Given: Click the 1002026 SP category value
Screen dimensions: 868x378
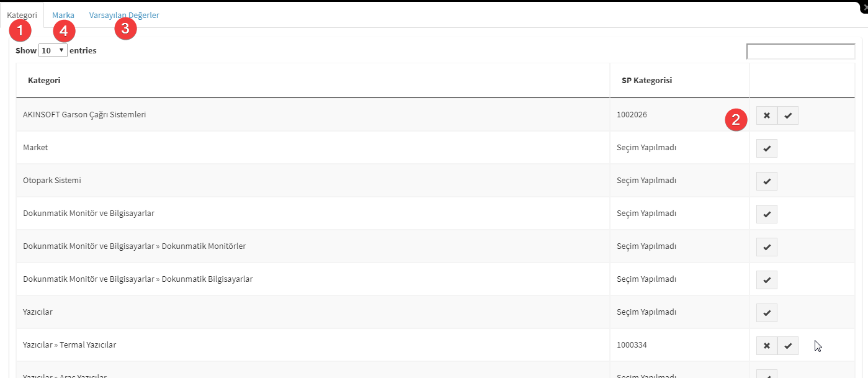Looking at the screenshot, I should 632,115.
